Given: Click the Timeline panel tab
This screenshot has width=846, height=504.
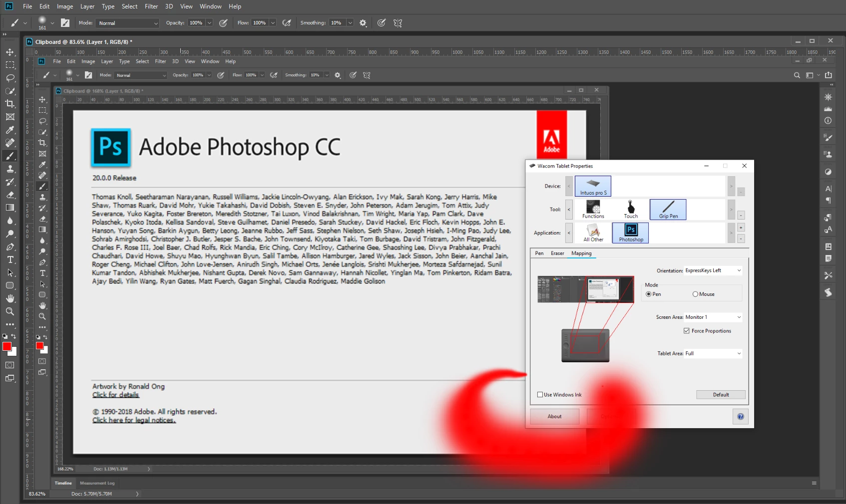Looking at the screenshot, I should 63,483.
